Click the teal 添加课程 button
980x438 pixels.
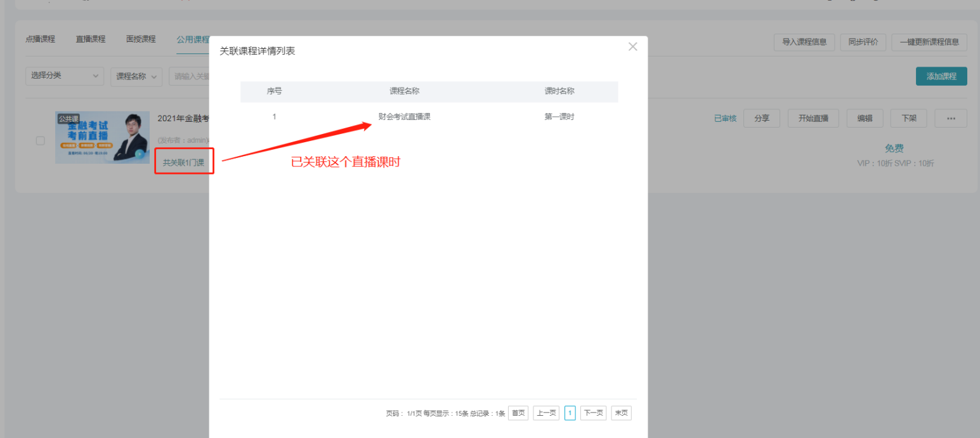pos(941,76)
